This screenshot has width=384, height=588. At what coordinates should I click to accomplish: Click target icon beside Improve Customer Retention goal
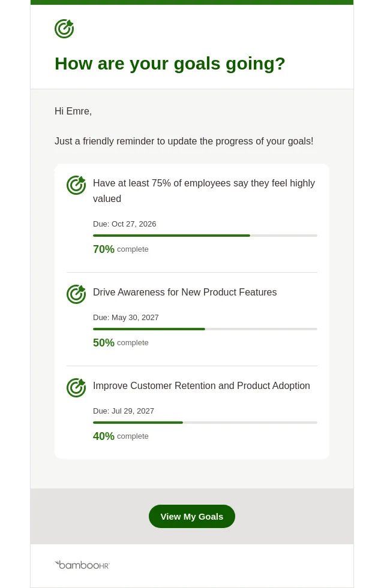(76, 388)
